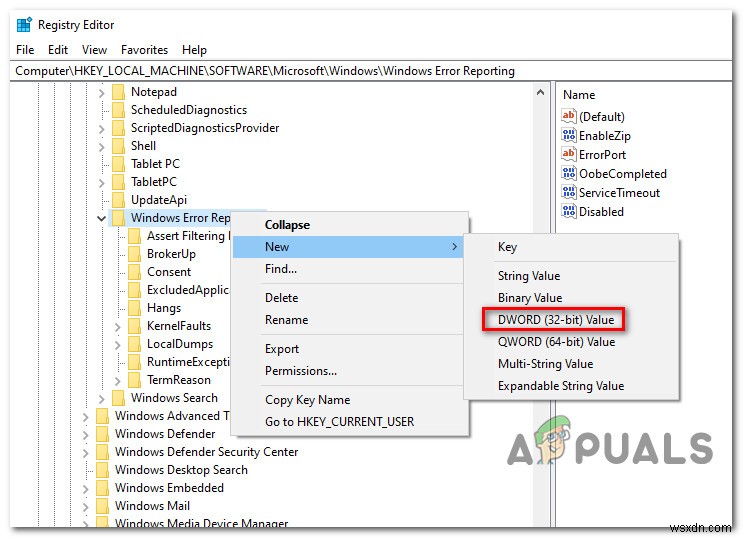Image resolution: width=743 pixels, height=538 pixels.
Task: Click the Tablet PC folder icon
Action: point(118,164)
